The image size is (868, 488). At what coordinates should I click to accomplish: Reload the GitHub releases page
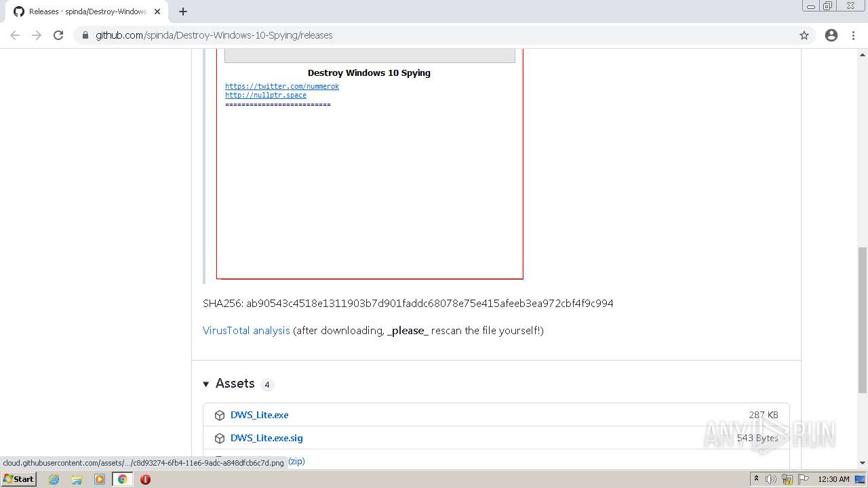(x=58, y=35)
